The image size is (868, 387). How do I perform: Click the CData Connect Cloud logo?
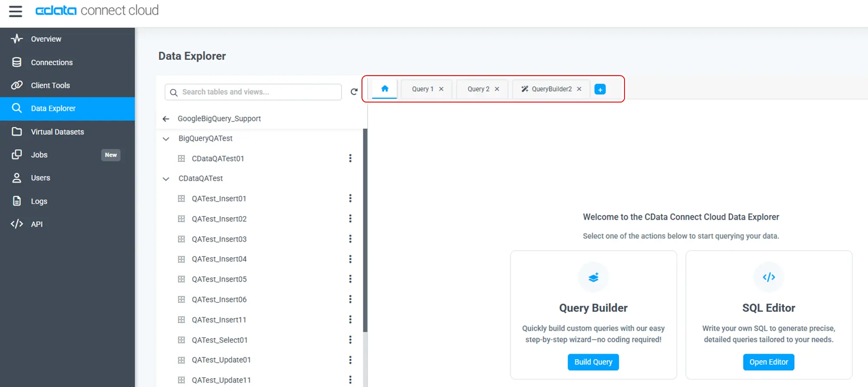[x=97, y=10]
